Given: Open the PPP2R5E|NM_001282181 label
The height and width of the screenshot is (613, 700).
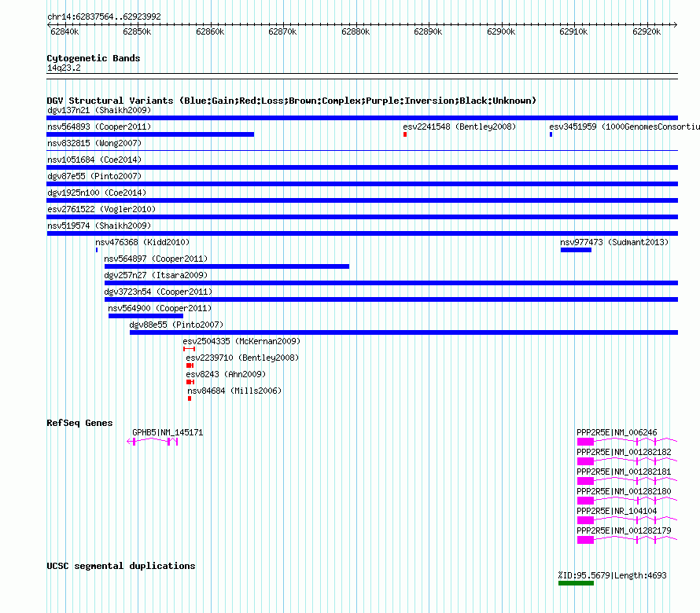Looking at the screenshot, I should pos(624,472).
